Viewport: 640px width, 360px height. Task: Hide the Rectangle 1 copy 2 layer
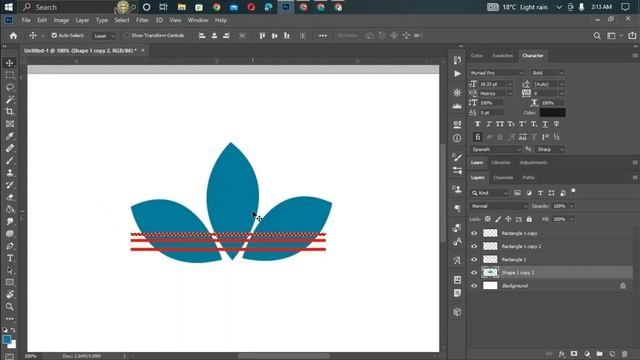pos(474,247)
